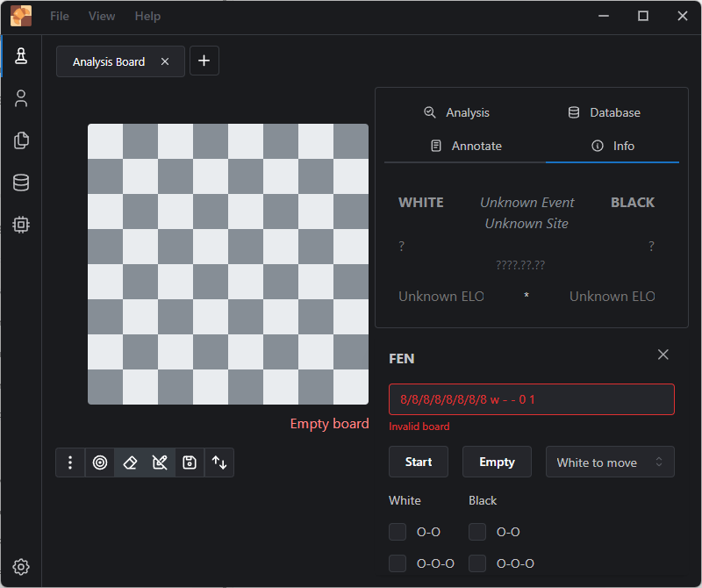
Task: Click the 'Invalid board' error text
Action: pos(419,427)
